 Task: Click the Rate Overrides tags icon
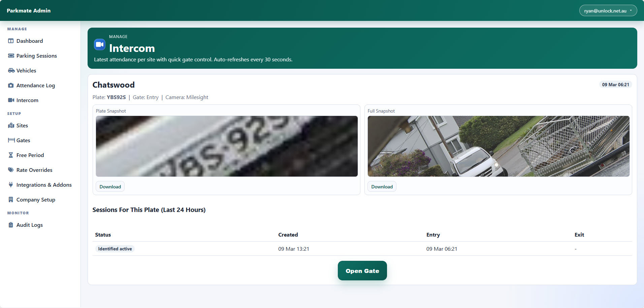(11, 170)
